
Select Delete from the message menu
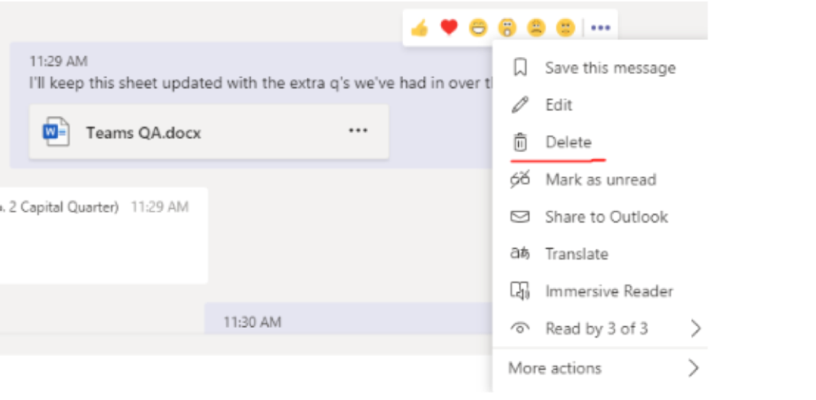pos(567,142)
